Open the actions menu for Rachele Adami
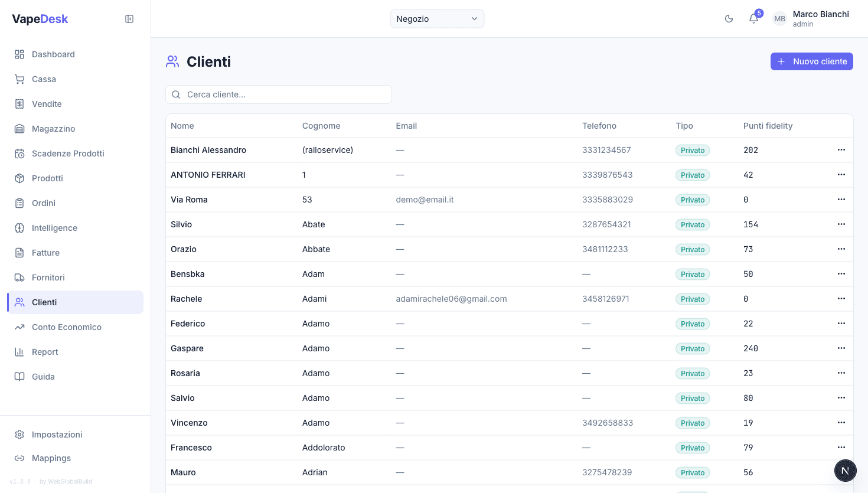868x493 pixels. (841, 298)
